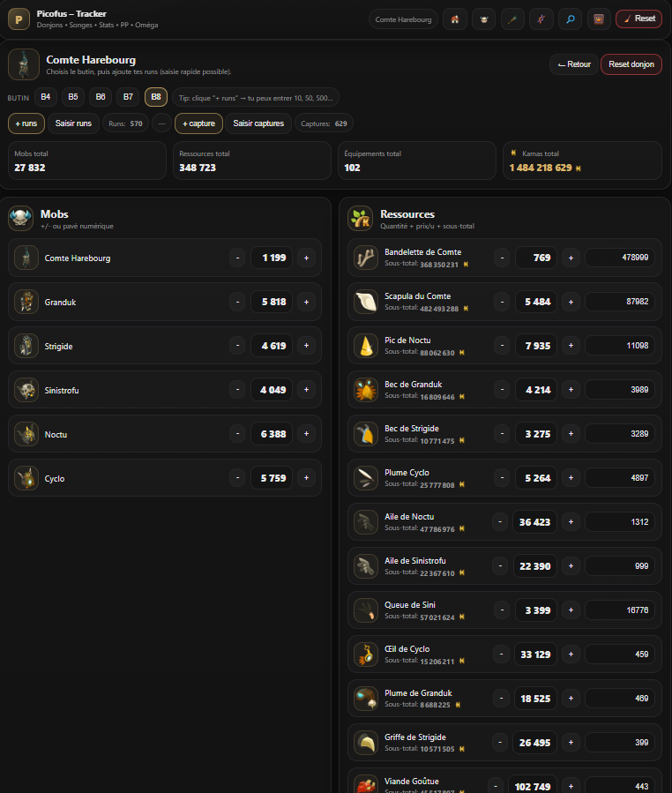The height and width of the screenshot is (793, 672).
Task: Increase Comte Harebourg mob count
Action: (306, 258)
